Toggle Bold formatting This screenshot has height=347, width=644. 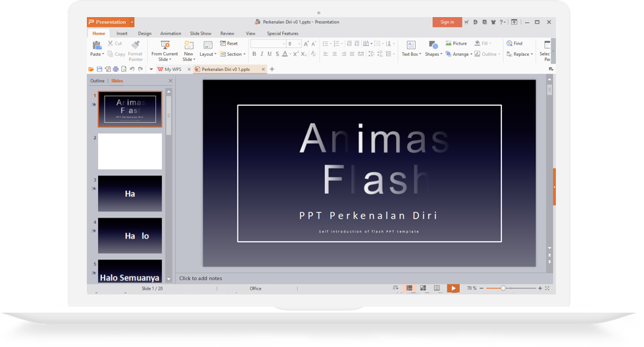coord(255,54)
